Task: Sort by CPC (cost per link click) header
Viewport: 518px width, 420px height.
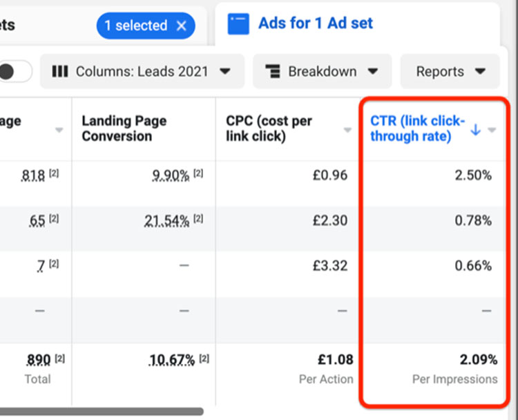Action: [x=269, y=128]
